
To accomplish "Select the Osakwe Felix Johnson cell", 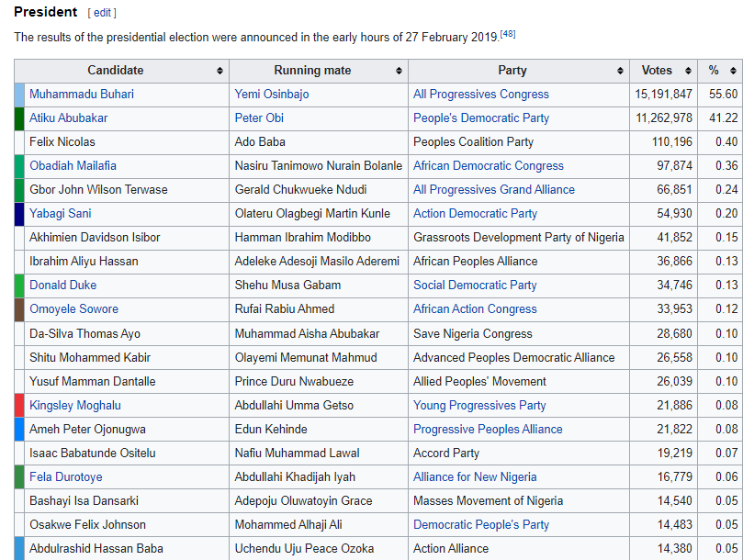I will (127, 524).
